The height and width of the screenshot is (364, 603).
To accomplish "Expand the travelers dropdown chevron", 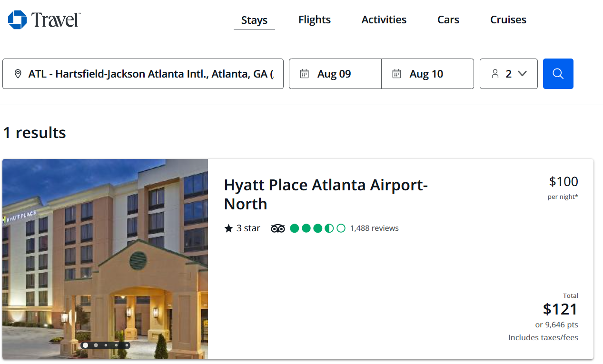I will tap(522, 74).
